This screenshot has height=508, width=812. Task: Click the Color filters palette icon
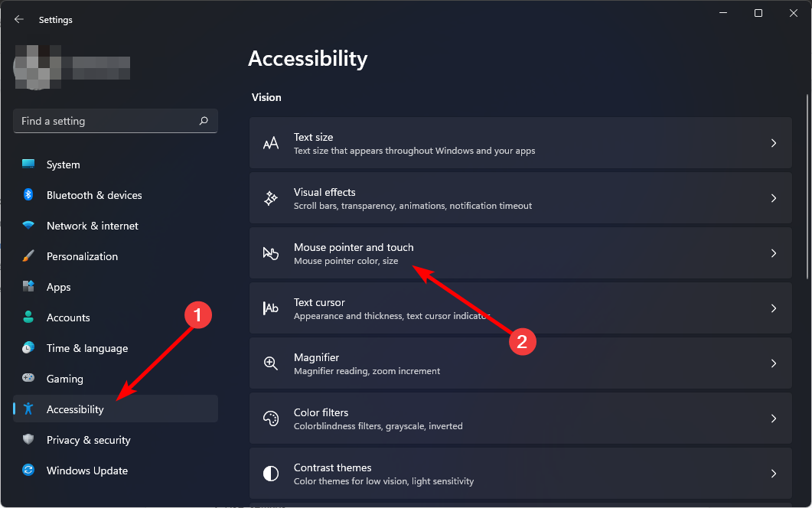pyautogui.click(x=271, y=418)
